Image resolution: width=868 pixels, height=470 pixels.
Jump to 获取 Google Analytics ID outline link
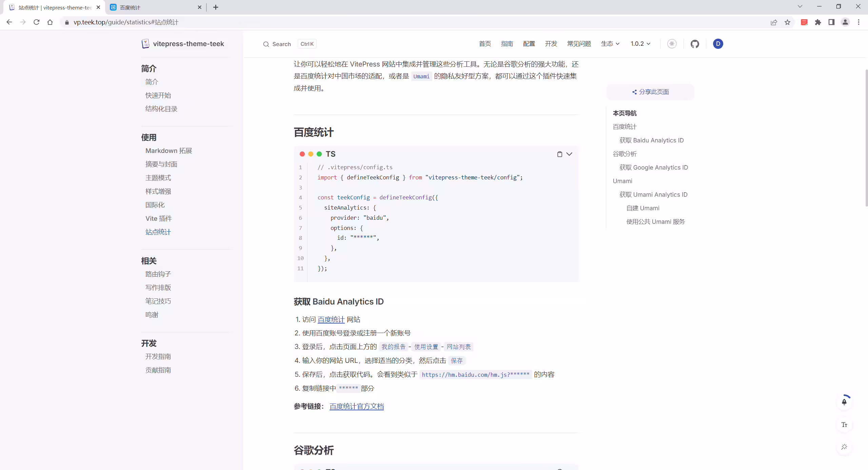654,168
